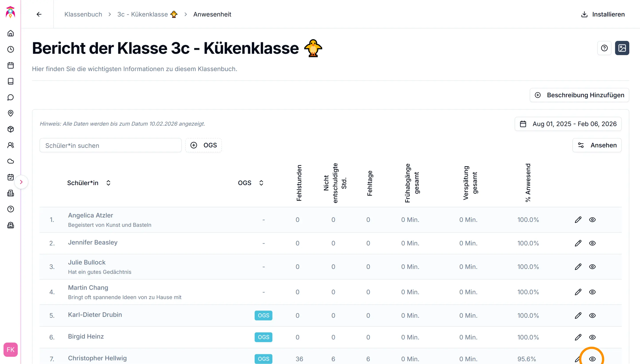640x364 pixels.
Task: Go to Klassenbuch breadcrumb
Action: 83,14
